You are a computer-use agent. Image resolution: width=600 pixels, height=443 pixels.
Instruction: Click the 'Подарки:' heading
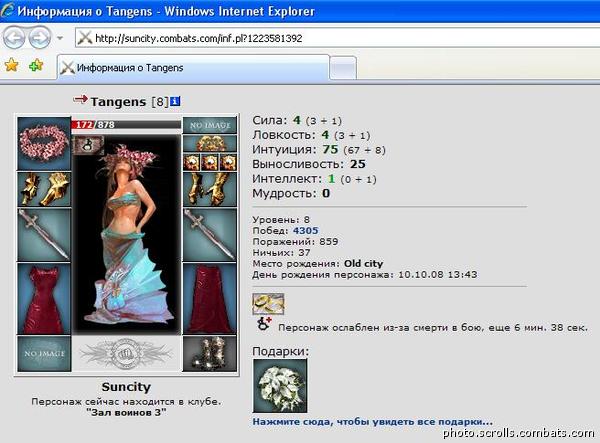tap(280, 352)
